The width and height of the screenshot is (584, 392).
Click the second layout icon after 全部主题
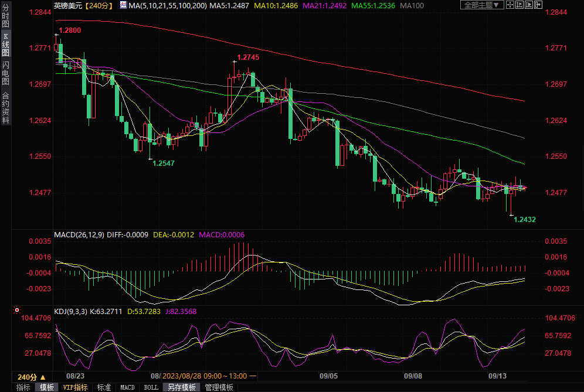point(520,5)
